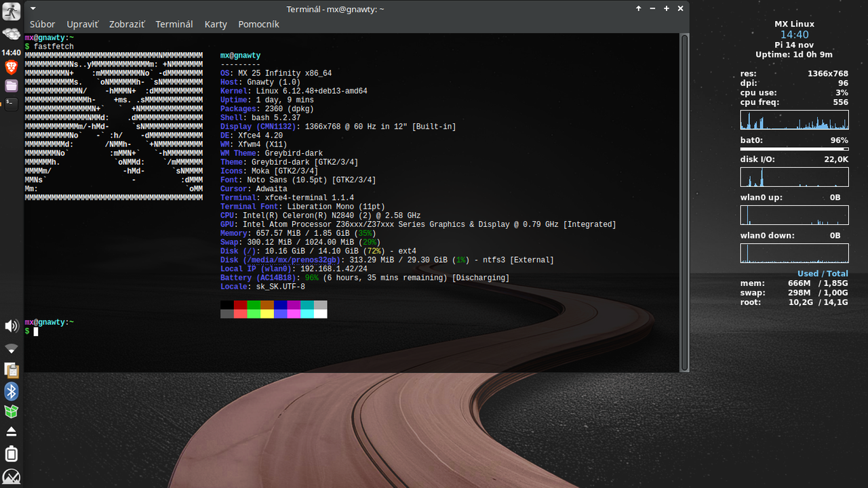Click the 'mem: 666M / 1,85G' Conky row
This screenshot has height=488, width=868.
pyautogui.click(x=794, y=283)
